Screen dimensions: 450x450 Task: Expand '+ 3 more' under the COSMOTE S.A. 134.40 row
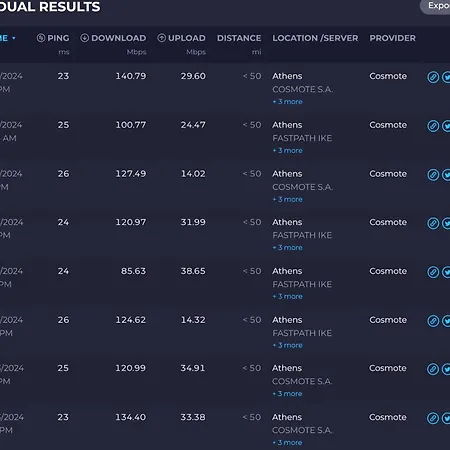[x=287, y=443]
